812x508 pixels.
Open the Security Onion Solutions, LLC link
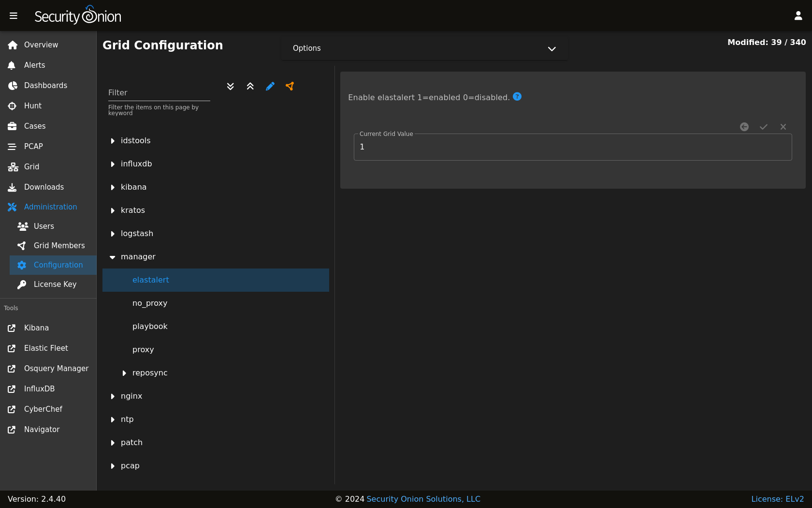[423, 499]
